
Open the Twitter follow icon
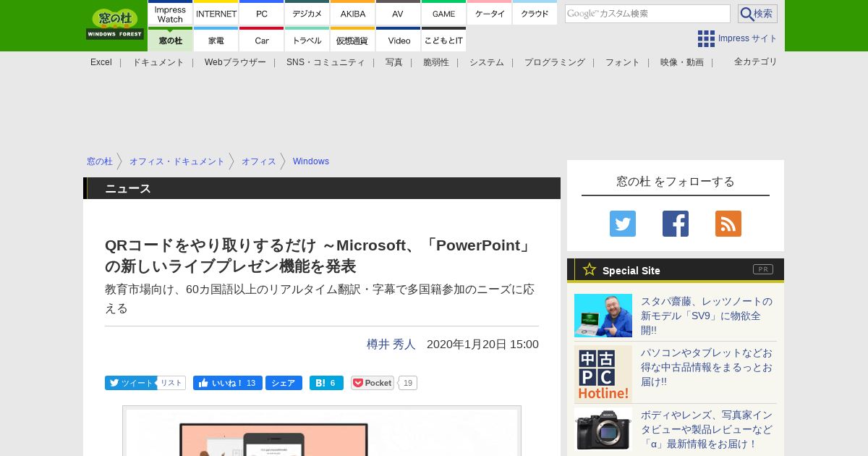[x=623, y=224]
